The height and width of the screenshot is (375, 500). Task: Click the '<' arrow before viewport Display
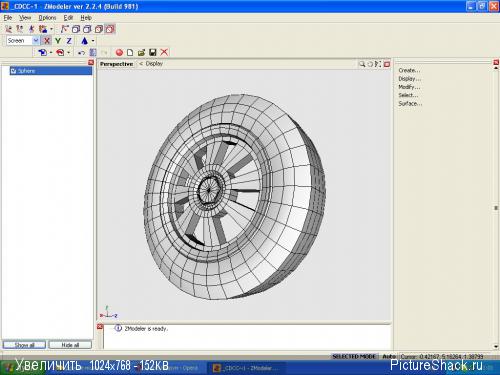coord(141,63)
